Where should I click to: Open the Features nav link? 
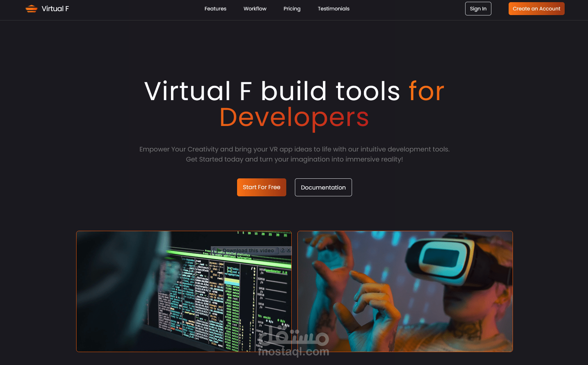[216, 9]
